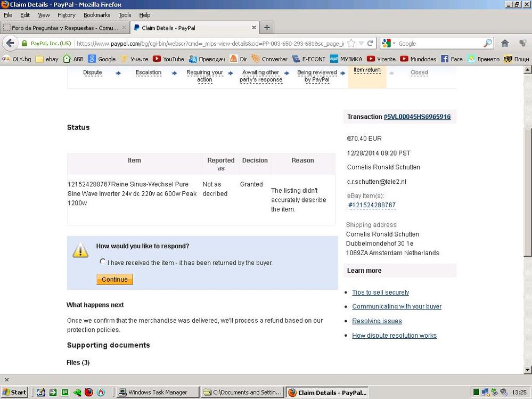Open 'Communicating with your buyer' link
This screenshot has height=399, width=532.
pos(397,306)
